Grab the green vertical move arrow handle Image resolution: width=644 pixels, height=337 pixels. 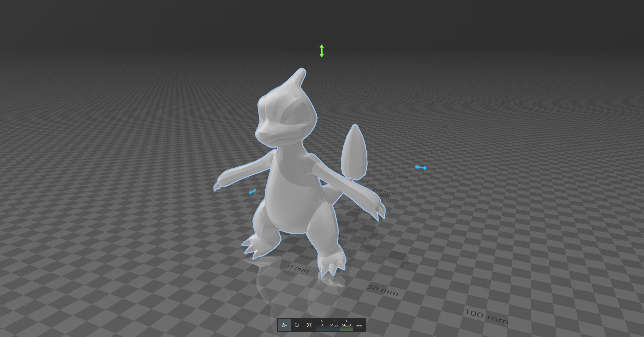(x=322, y=51)
